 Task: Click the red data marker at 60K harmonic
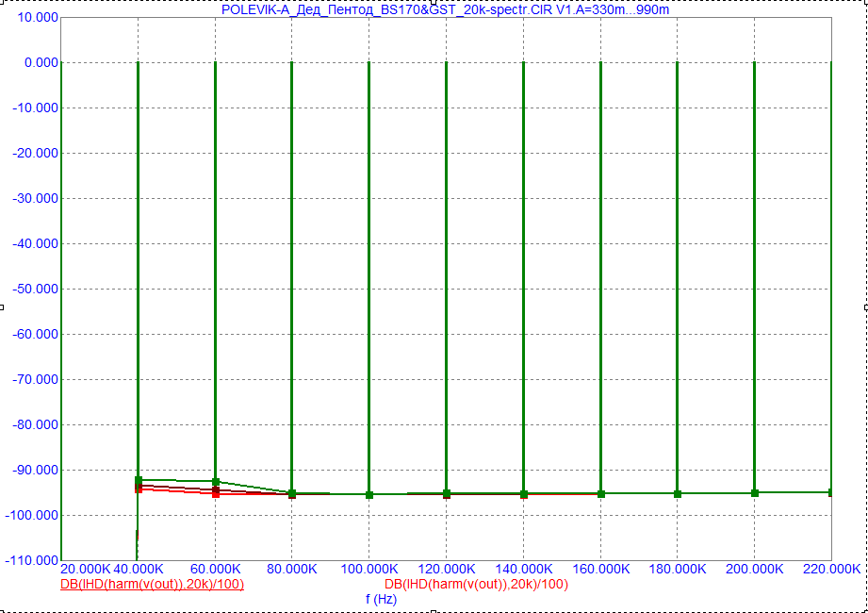click(216, 494)
